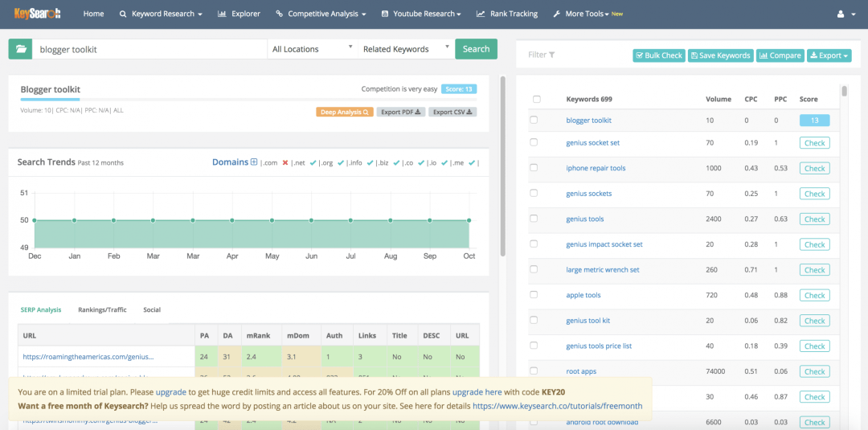Check the genius impact socket set checkbox
Screen dimensions: 868x430
tap(534, 244)
